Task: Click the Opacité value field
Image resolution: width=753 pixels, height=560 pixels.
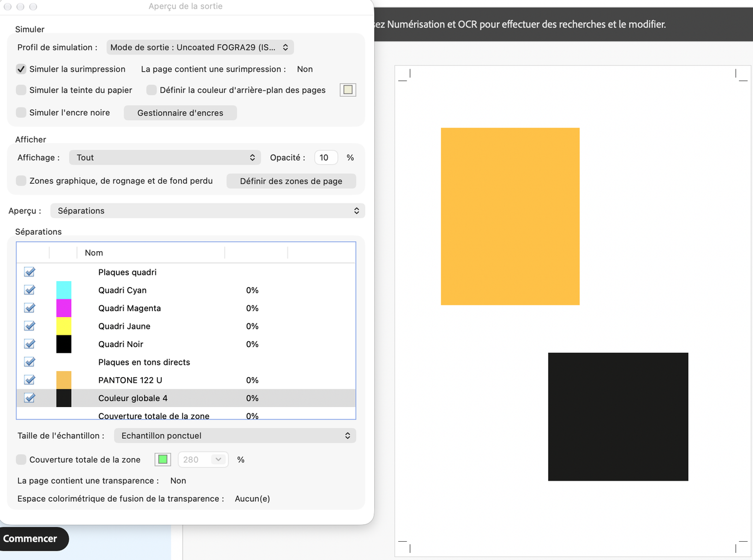Action: (326, 158)
